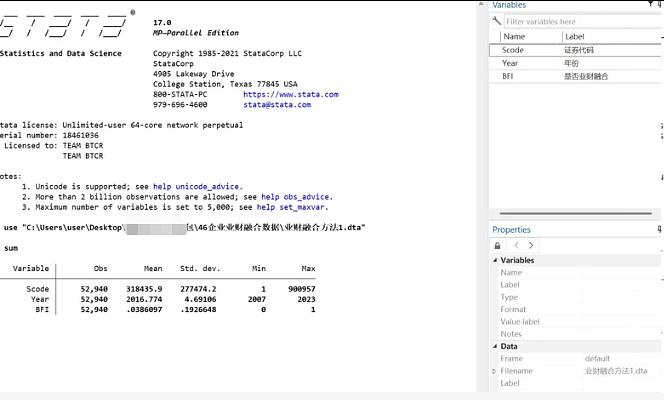
Task: Click Scode mean value 318435.9
Action: pyautogui.click(x=144, y=289)
